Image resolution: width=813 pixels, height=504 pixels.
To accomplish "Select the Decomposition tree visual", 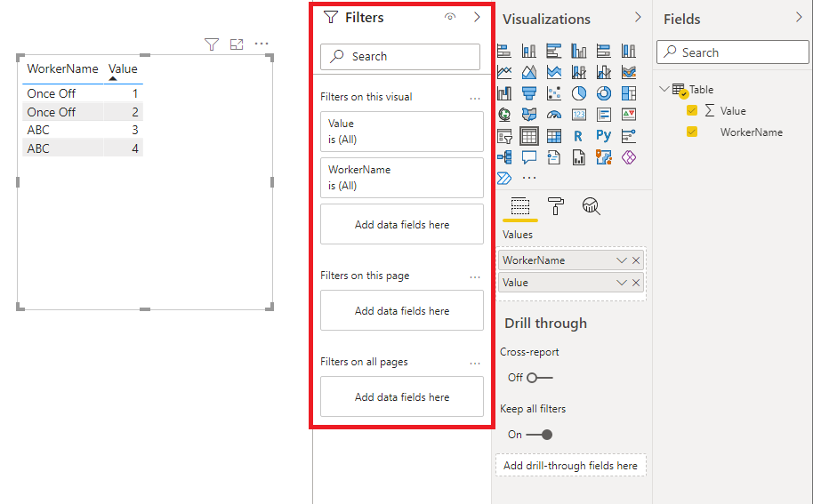I will [x=504, y=157].
